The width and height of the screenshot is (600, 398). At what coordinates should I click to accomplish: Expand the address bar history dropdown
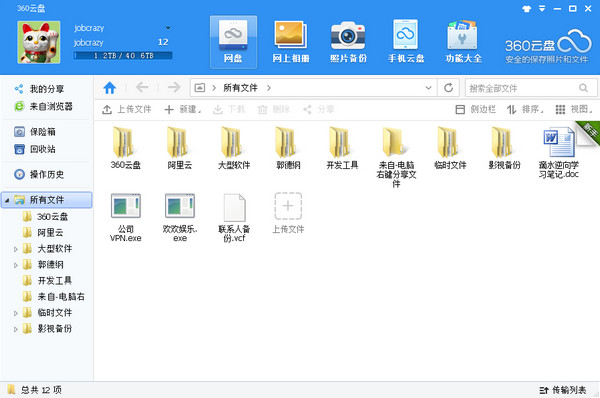pos(428,88)
